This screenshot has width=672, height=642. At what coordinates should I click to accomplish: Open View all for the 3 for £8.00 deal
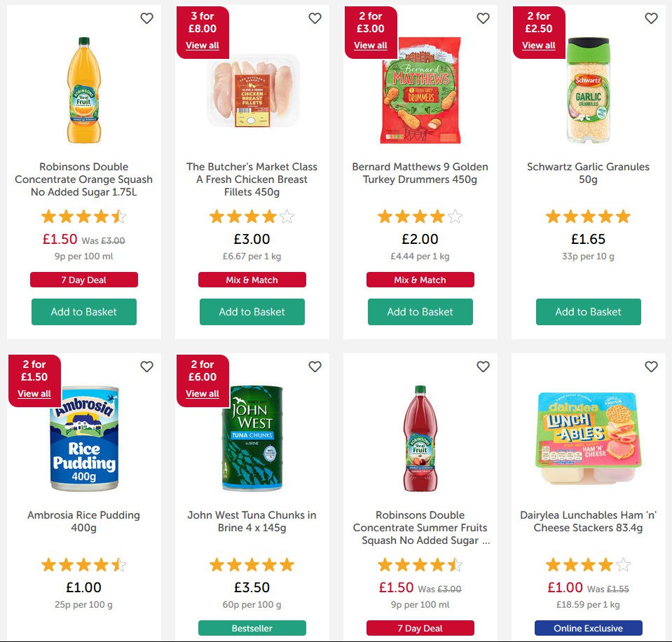tap(203, 45)
